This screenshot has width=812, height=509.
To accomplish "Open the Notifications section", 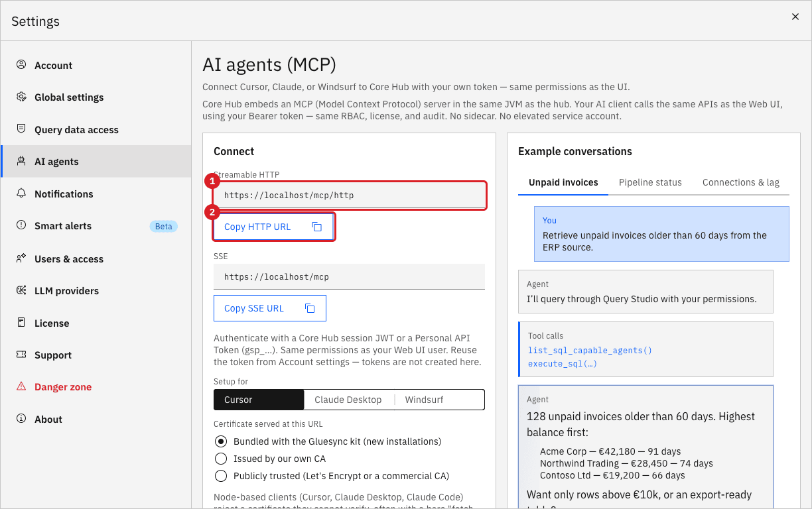I will (x=96, y=194).
